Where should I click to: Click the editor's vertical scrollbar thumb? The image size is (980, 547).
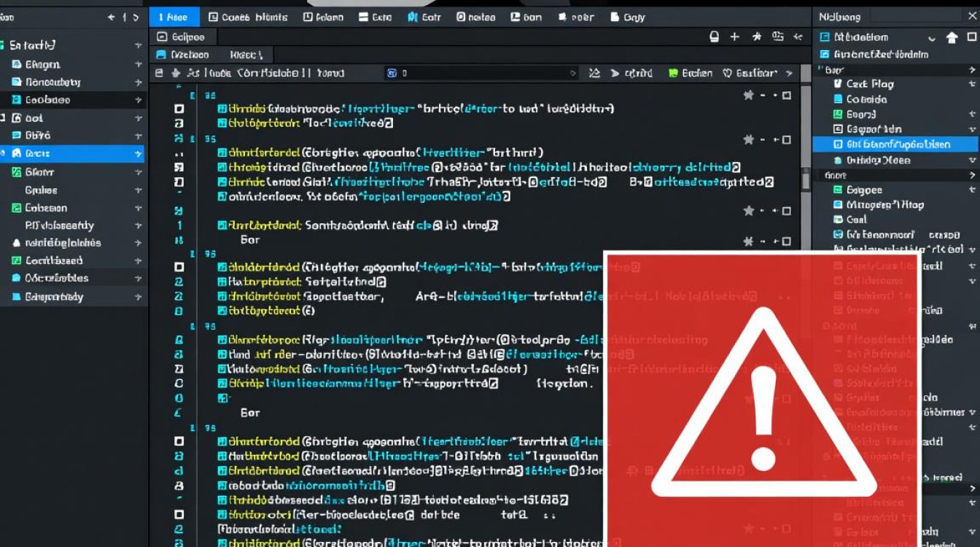pos(806,179)
